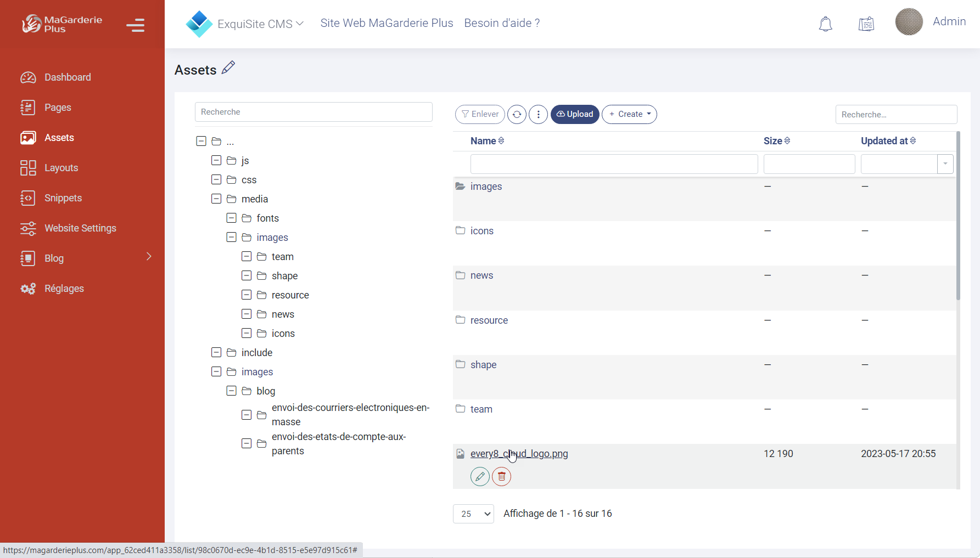Open the Create button dropdown
The width and height of the screenshot is (980, 558).
point(629,114)
